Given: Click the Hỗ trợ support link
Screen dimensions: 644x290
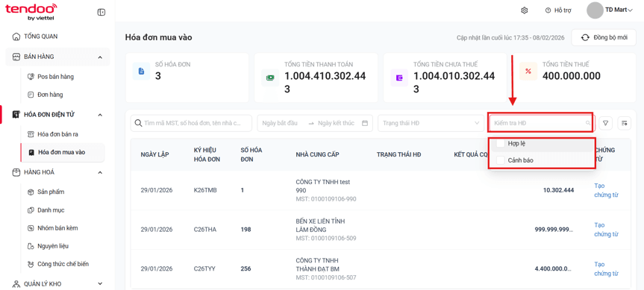Looking at the screenshot, I should pos(563,10).
